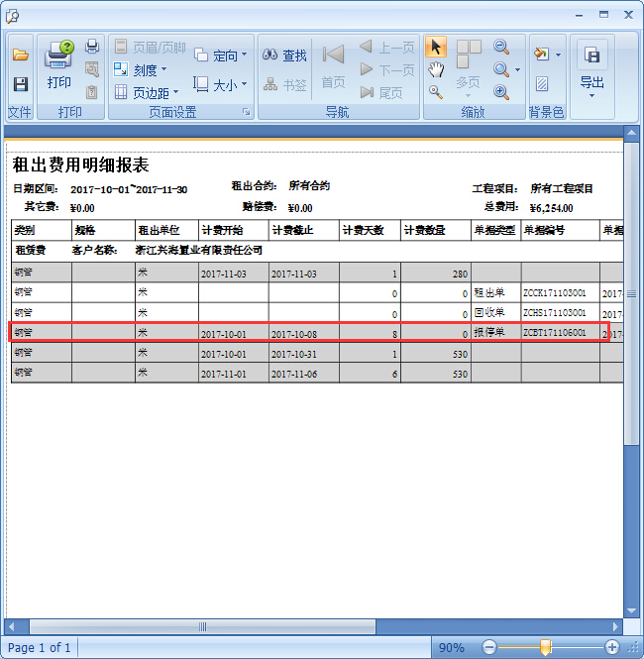Click the open folder icon
This screenshot has width=644, height=659.
pos(20,55)
